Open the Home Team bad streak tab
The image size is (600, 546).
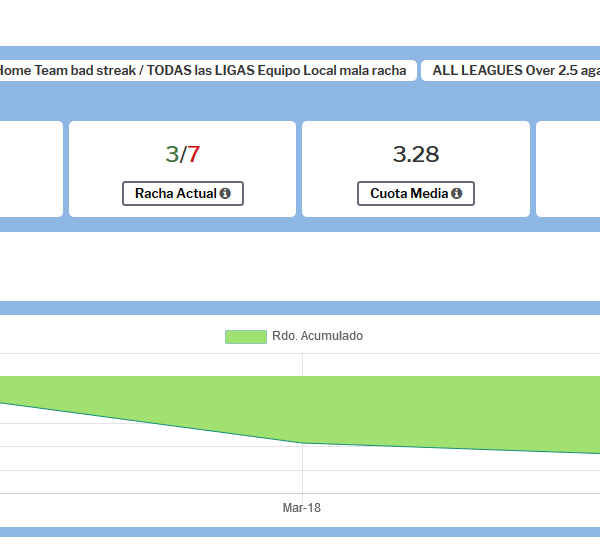click(204, 70)
